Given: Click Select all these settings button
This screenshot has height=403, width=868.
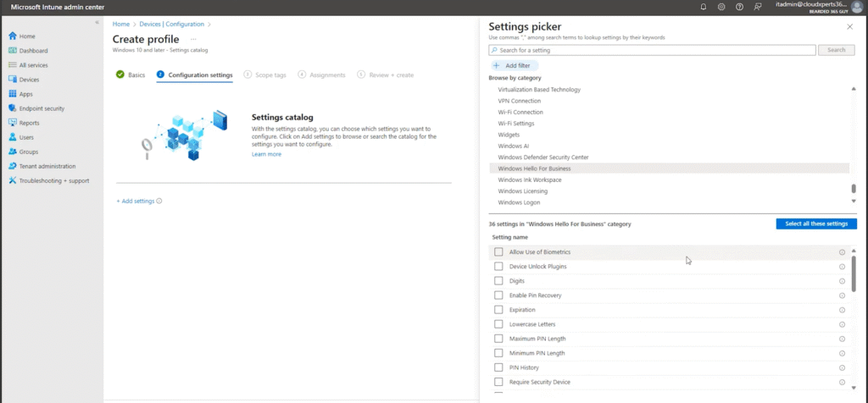Looking at the screenshot, I should click(x=816, y=224).
